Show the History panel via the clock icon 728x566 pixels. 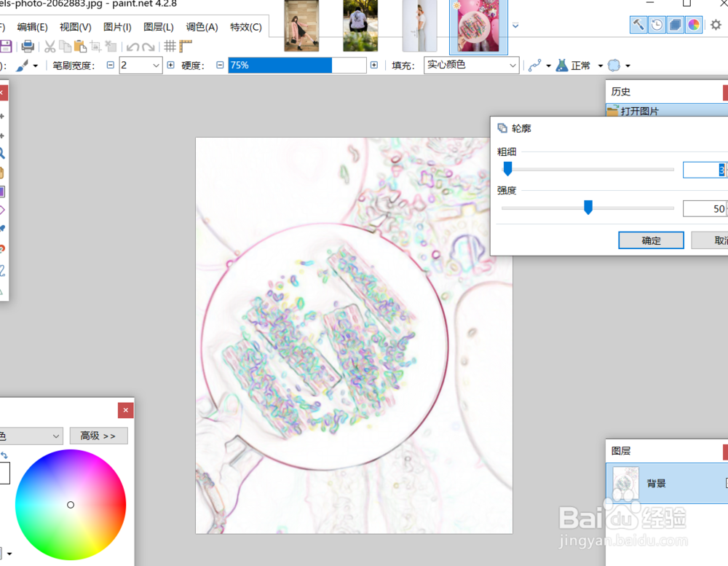(x=656, y=24)
